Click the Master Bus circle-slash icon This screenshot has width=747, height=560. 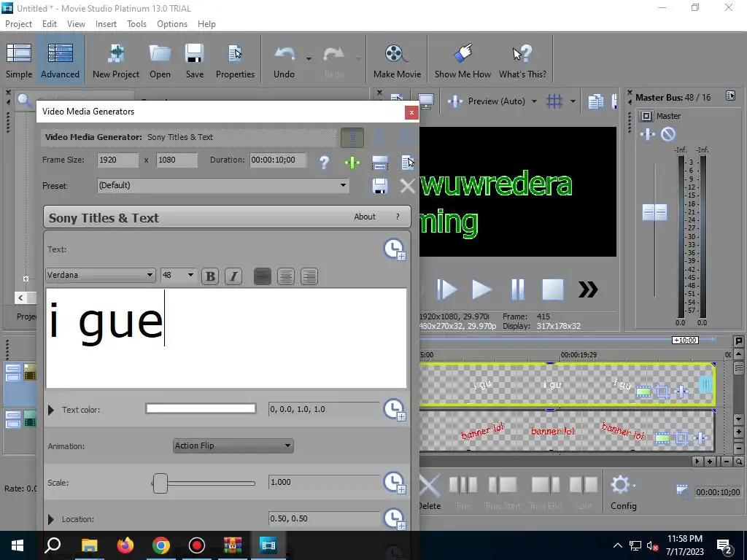668,135
